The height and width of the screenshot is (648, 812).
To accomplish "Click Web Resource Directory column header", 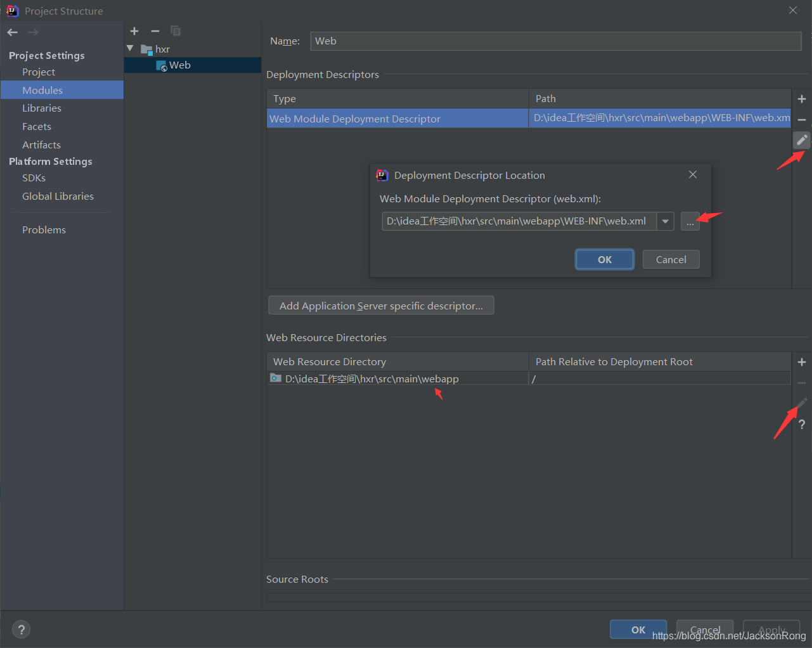I will tap(397, 362).
